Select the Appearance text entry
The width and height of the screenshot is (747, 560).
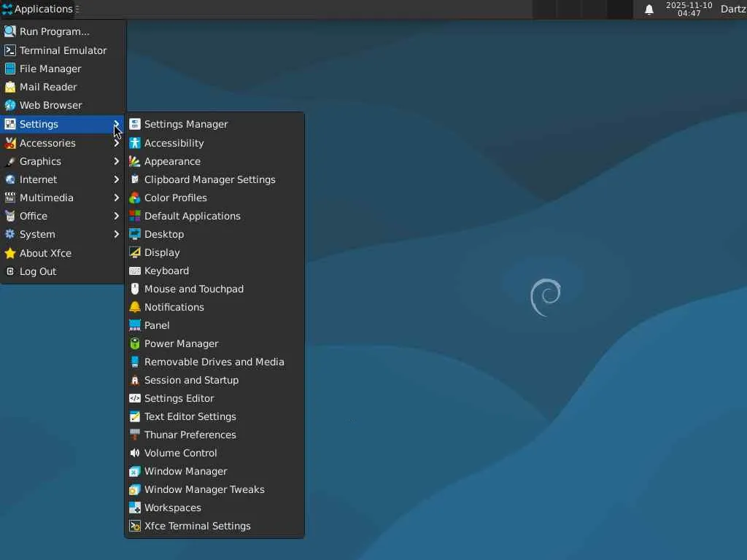[x=172, y=161]
